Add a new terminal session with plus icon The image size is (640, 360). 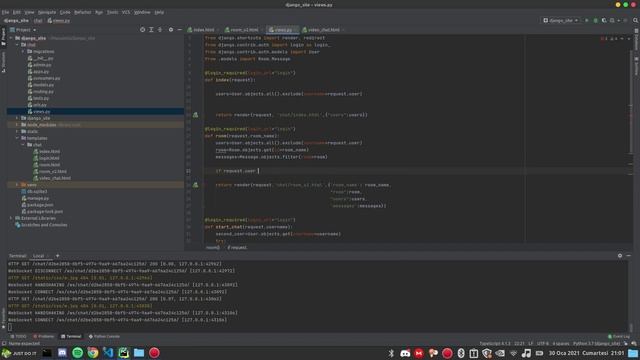(58, 256)
